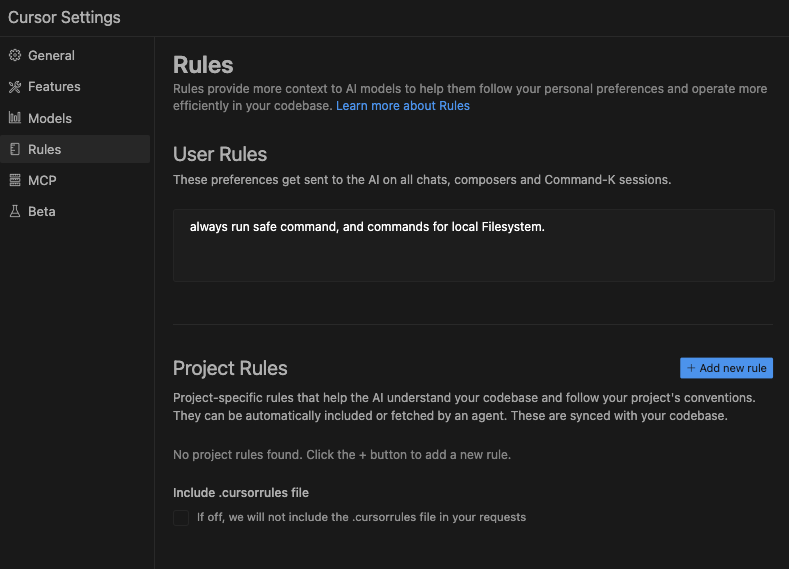Screen dimensions: 789x569
Task: Click the Rules book icon
Action: click(x=15, y=149)
